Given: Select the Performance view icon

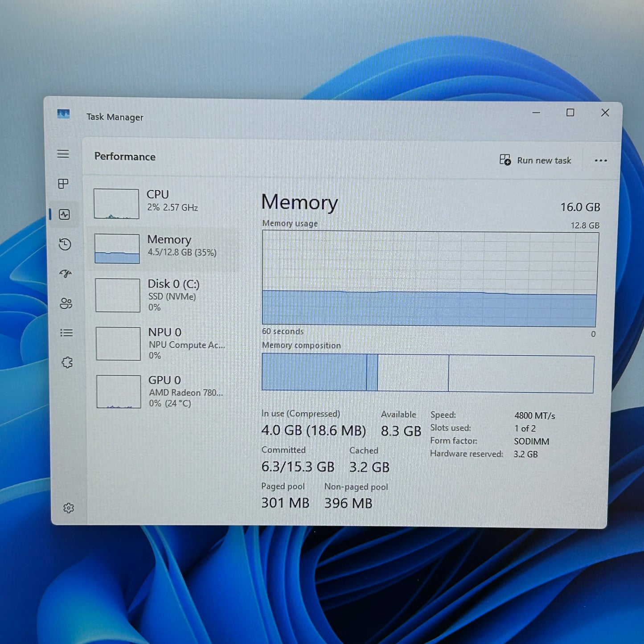Looking at the screenshot, I should (x=65, y=214).
